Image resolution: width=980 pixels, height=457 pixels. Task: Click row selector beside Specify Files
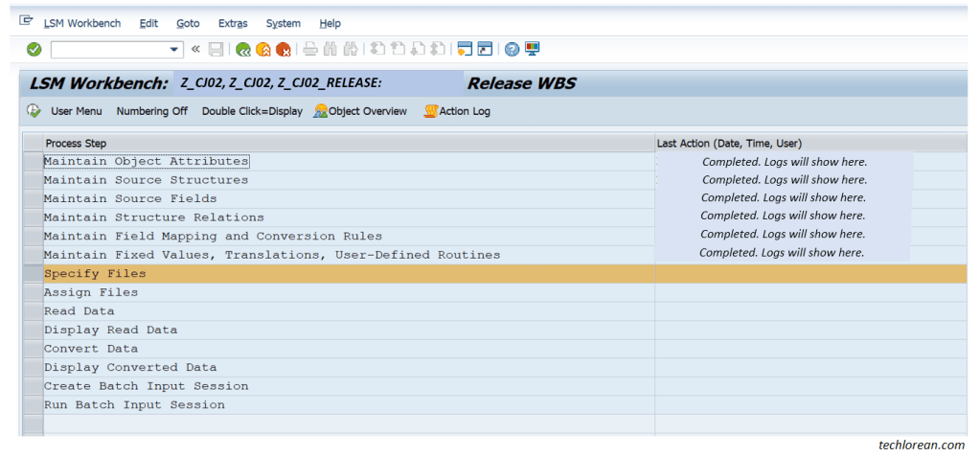[x=34, y=274]
